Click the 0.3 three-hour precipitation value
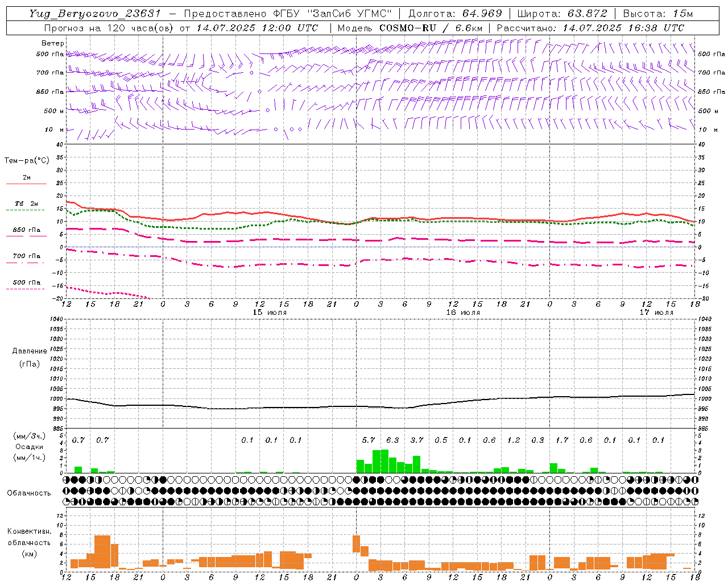This screenshot has width=728, height=582. [x=537, y=440]
